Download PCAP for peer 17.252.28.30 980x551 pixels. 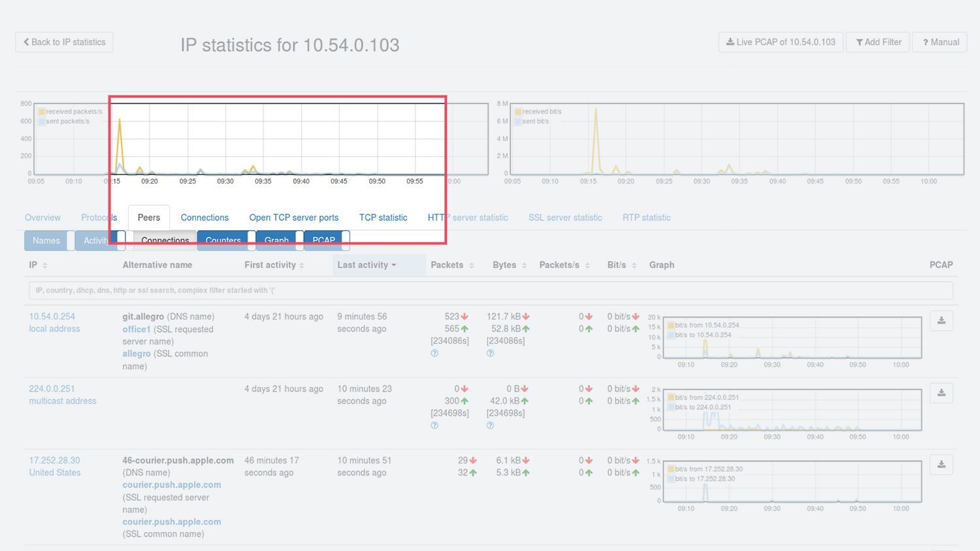click(x=941, y=465)
